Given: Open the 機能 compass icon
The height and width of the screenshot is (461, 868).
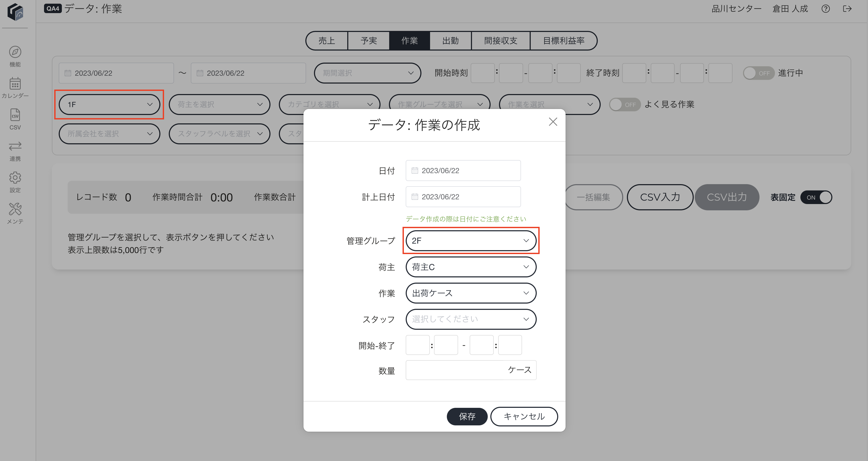Looking at the screenshot, I should coord(15,52).
